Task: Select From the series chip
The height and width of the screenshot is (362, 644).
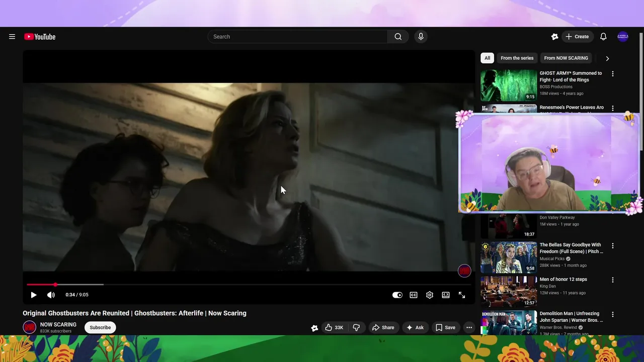Action: [x=517, y=58]
